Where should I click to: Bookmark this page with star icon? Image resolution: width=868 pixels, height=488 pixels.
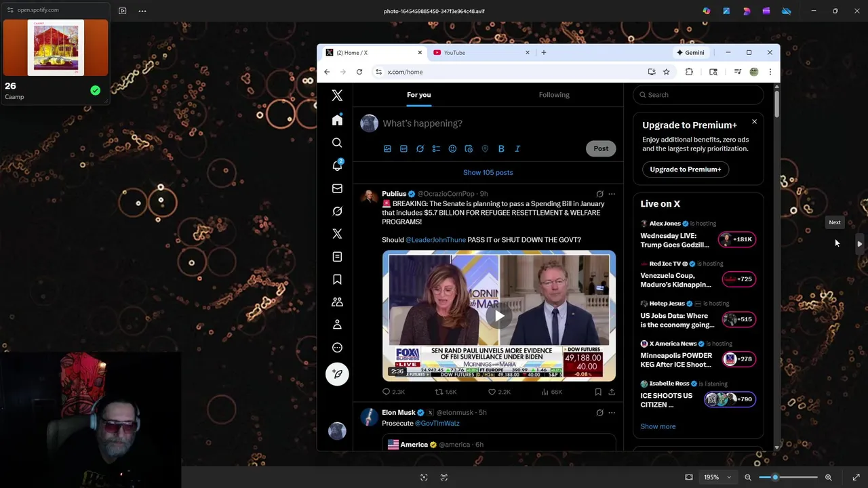667,72
